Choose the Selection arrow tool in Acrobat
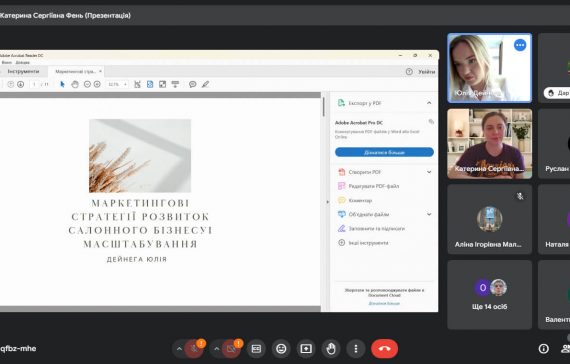This screenshot has height=364, width=570. pos(62,84)
